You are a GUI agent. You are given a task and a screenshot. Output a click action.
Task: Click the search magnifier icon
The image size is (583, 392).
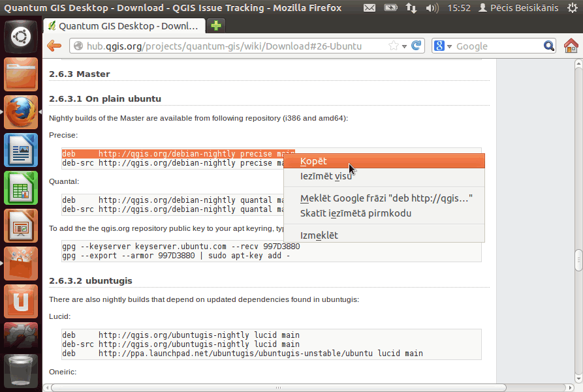pyautogui.click(x=549, y=46)
